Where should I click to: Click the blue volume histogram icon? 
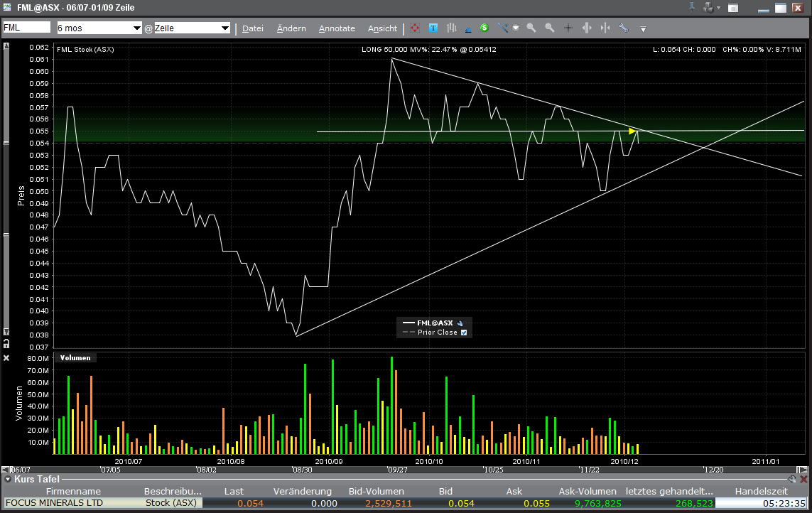(x=468, y=29)
